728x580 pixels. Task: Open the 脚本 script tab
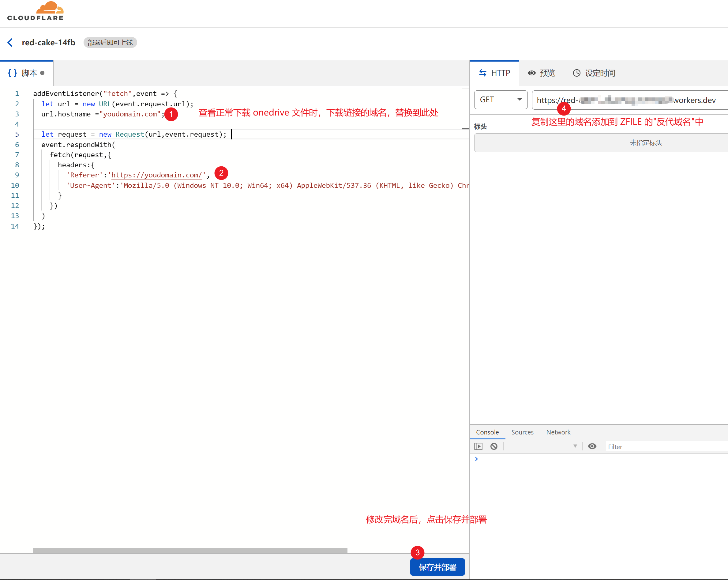coord(26,73)
